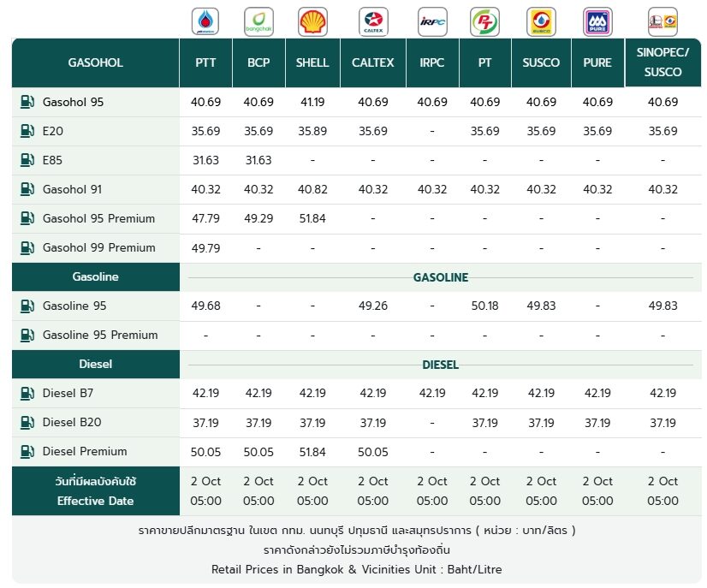
Task: Click the Retail Prices in Bangkok footnote
Action: coord(357,569)
